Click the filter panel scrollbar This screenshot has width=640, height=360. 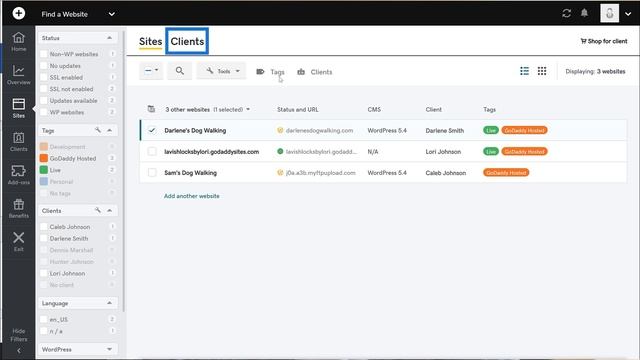tap(124, 171)
